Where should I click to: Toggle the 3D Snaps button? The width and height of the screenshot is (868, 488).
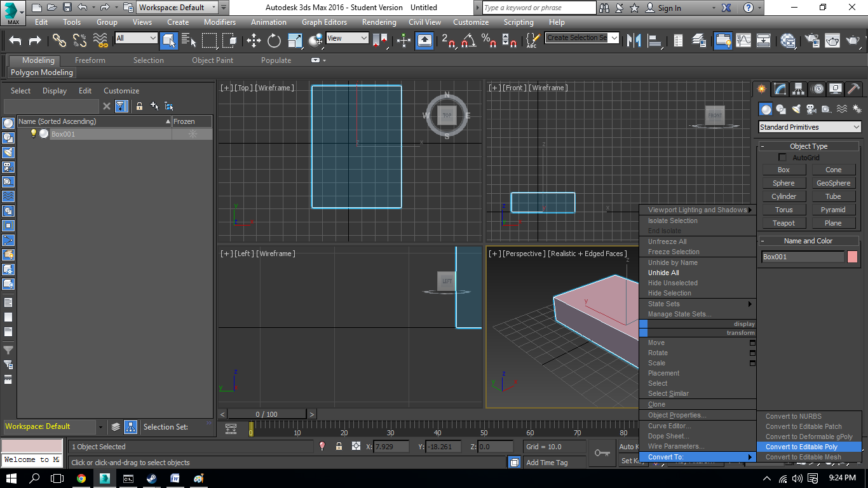[448, 41]
